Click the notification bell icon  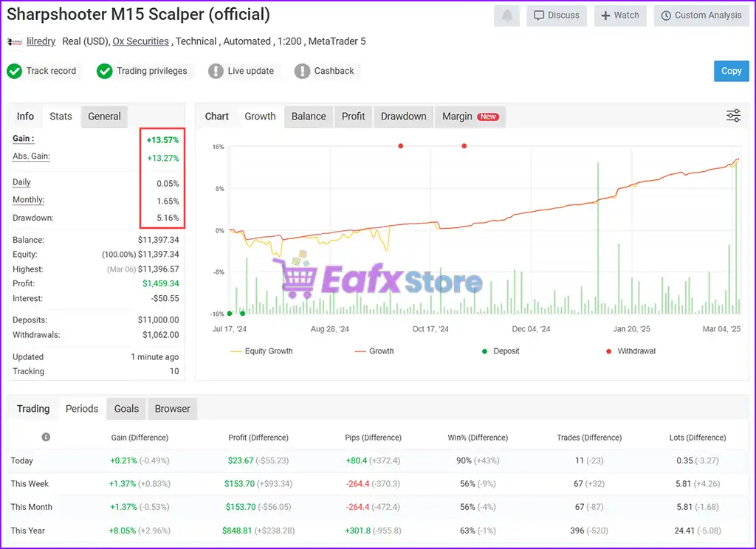click(x=507, y=15)
